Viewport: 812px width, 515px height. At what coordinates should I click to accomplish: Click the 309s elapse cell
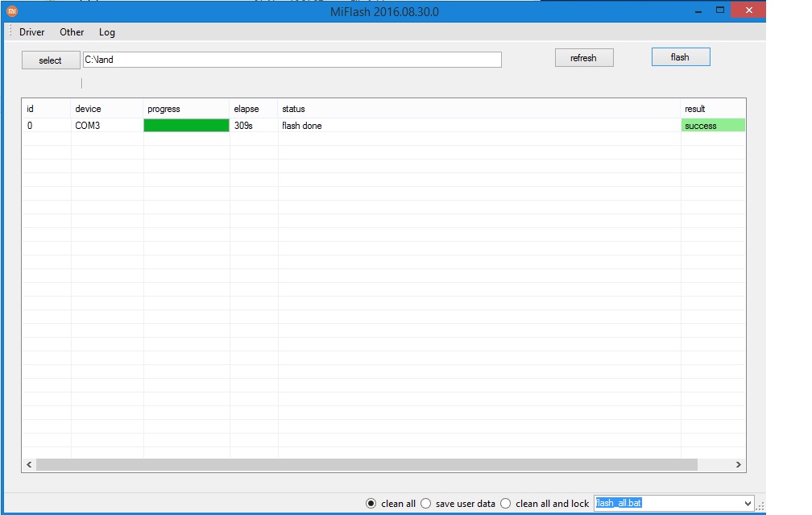[254, 126]
